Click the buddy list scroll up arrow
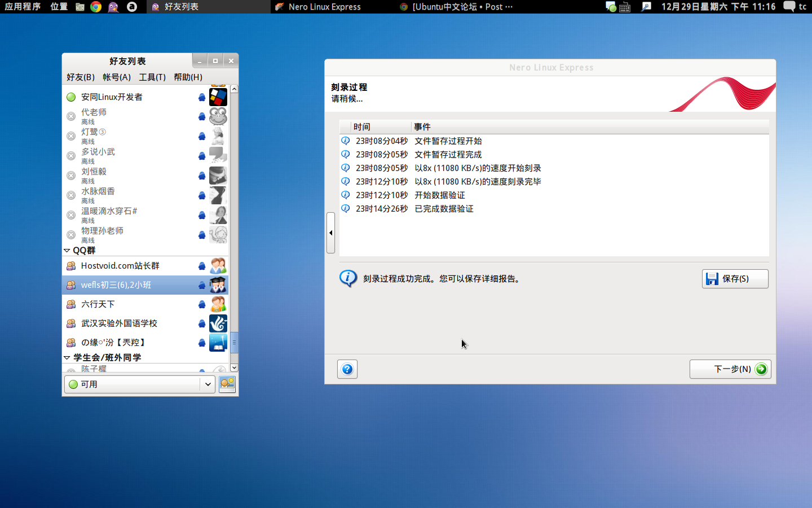 tap(234, 89)
